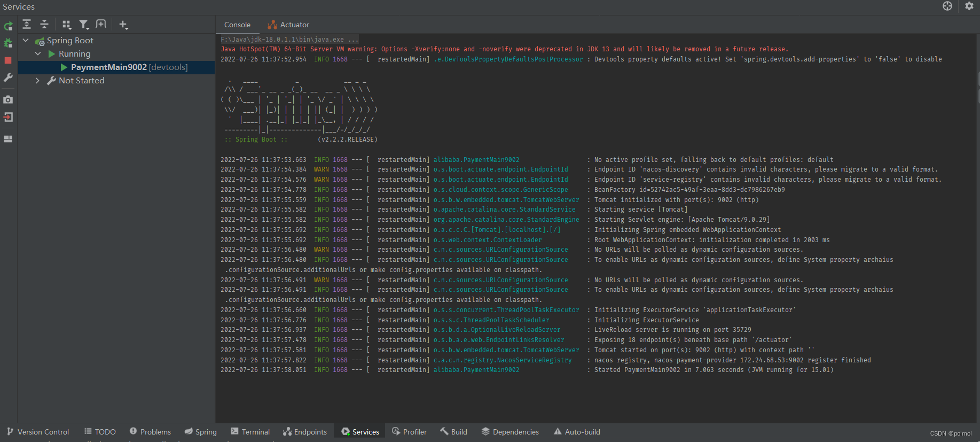980x442 pixels.
Task: Open the Build tool window
Action: coord(454,432)
